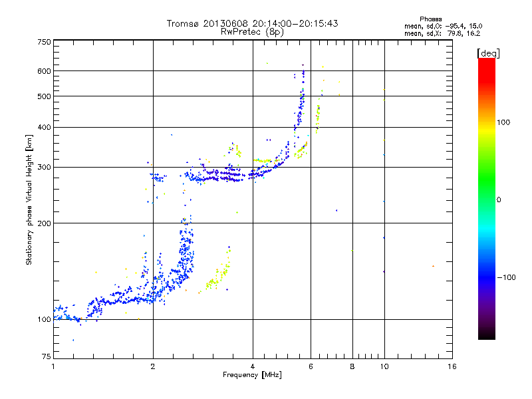Click x-axis tick label '6'
532x399 pixels.
click(311, 366)
